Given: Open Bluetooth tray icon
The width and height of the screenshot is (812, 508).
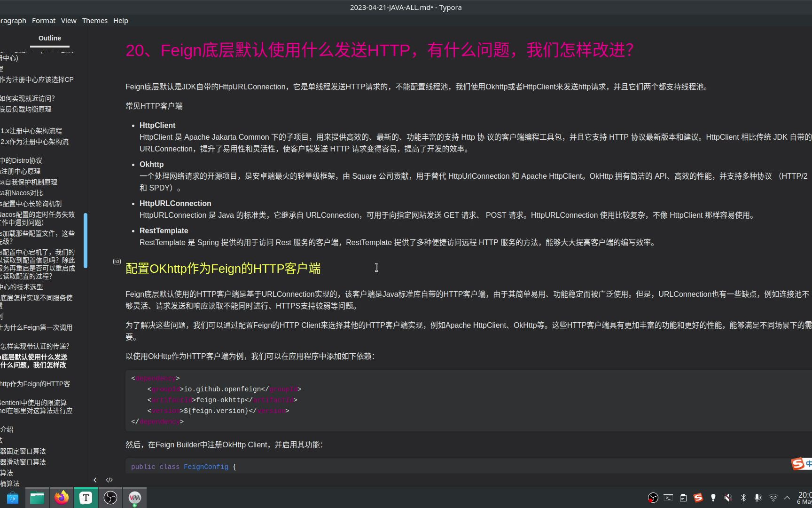Looking at the screenshot, I should pos(743,498).
